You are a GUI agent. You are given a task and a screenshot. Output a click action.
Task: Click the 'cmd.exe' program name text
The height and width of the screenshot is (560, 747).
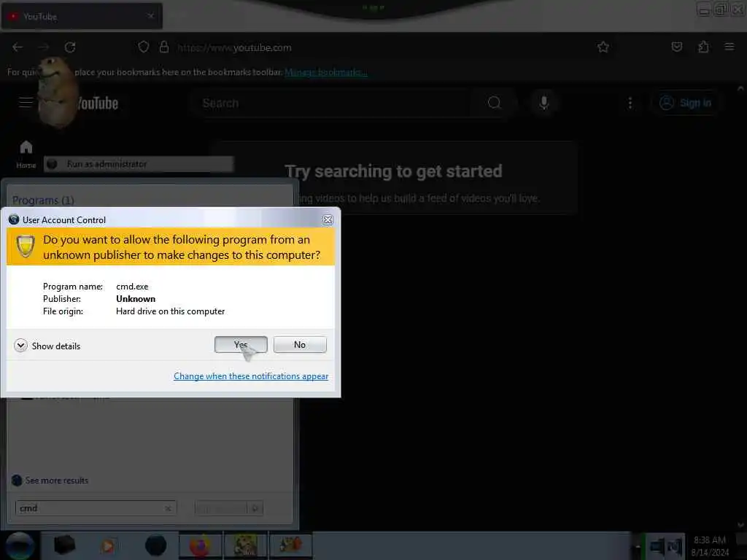pyautogui.click(x=132, y=286)
